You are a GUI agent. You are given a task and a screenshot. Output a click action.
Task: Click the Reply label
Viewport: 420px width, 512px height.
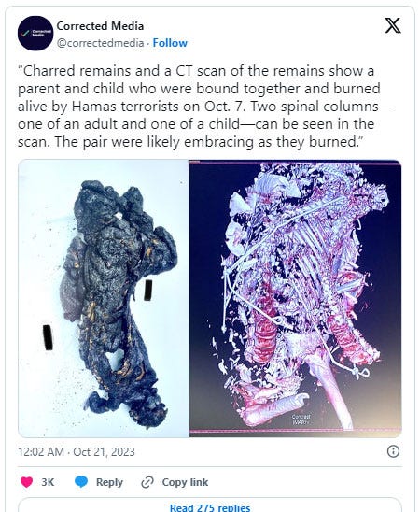pyautogui.click(x=109, y=482)
